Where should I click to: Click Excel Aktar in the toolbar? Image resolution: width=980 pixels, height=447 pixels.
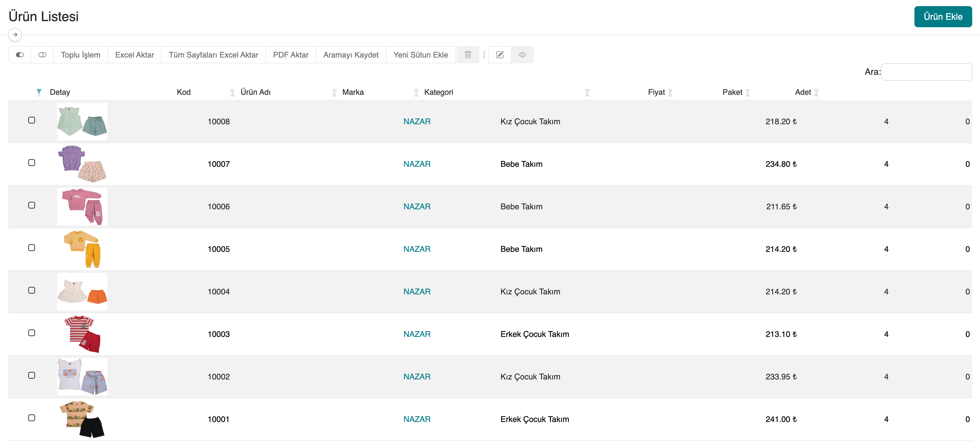(134, 55)
